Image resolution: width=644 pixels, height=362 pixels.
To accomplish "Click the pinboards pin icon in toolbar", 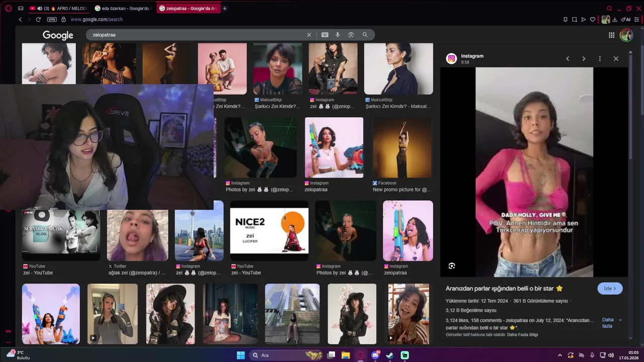I will tap(566, 20).
